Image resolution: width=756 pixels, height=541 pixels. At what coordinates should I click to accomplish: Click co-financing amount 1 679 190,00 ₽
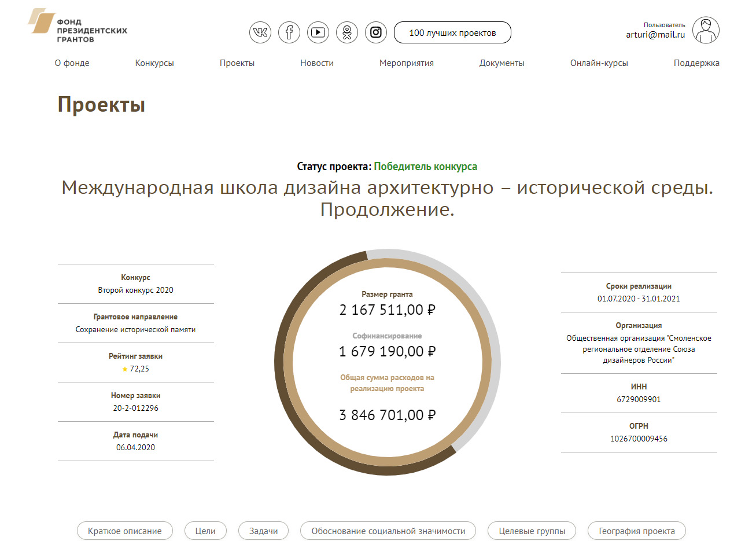(x=388, y=352)
